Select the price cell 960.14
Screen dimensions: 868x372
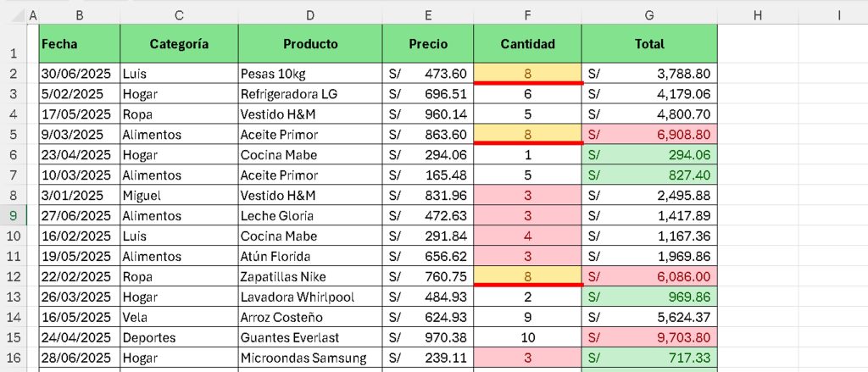tap(428, 114)
